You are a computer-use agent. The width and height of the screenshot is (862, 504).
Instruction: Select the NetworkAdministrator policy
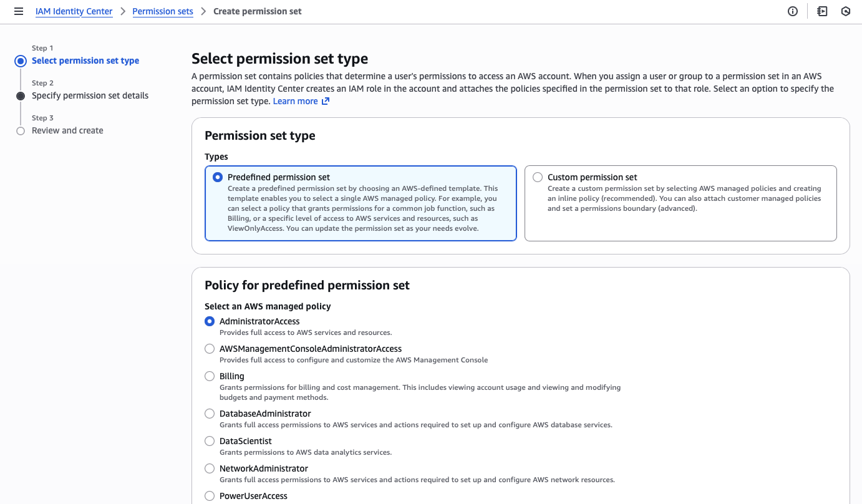coord(210,468)
